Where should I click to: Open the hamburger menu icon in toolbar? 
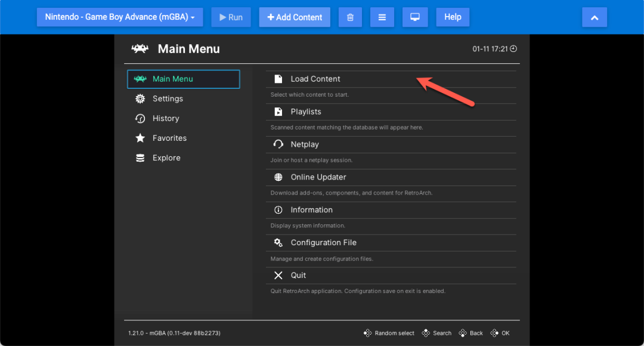(382, 17)
